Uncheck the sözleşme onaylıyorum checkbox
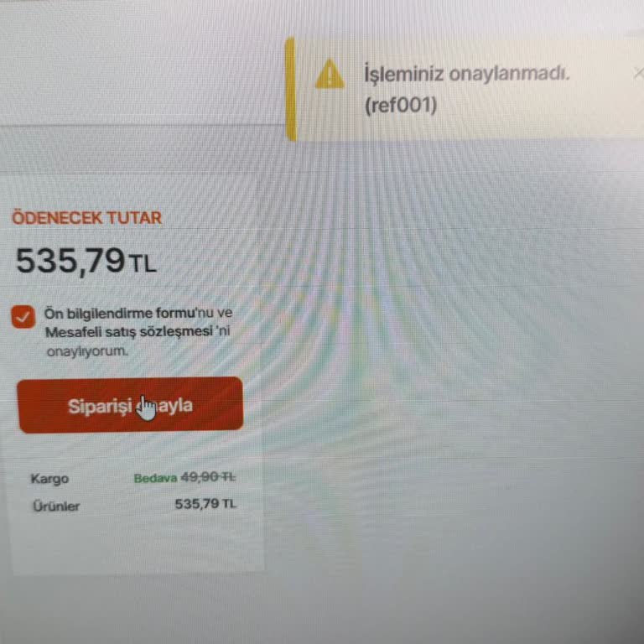This screenshot has height=644, width=644. (23, 317)
